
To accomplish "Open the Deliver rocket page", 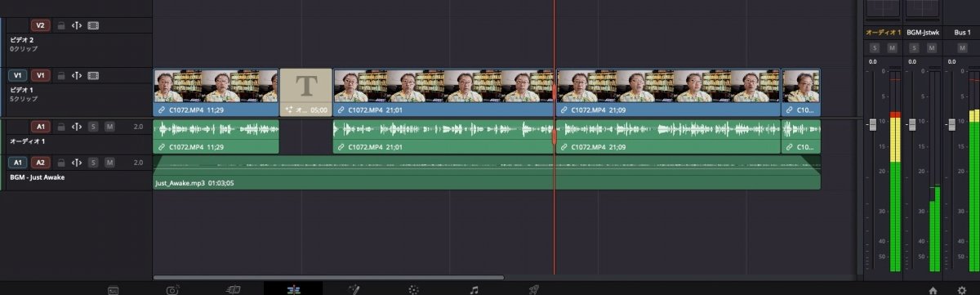I will point(533,289).
